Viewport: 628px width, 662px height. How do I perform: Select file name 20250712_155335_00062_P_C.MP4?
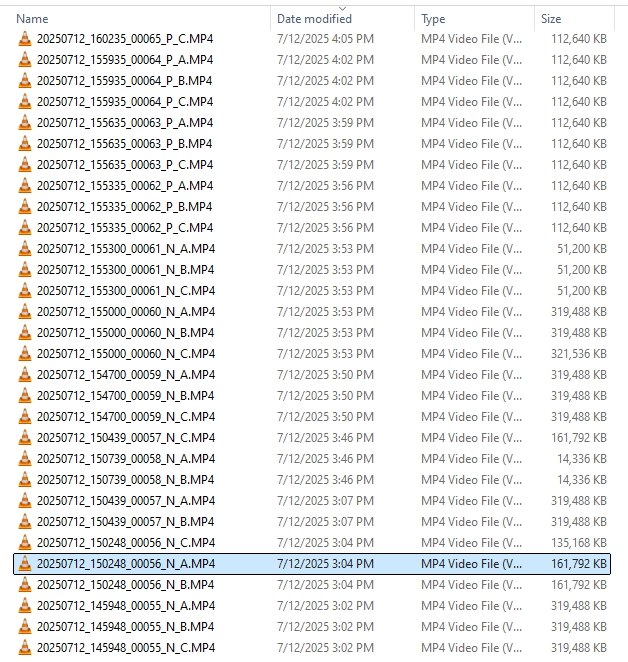coord(125,228)
